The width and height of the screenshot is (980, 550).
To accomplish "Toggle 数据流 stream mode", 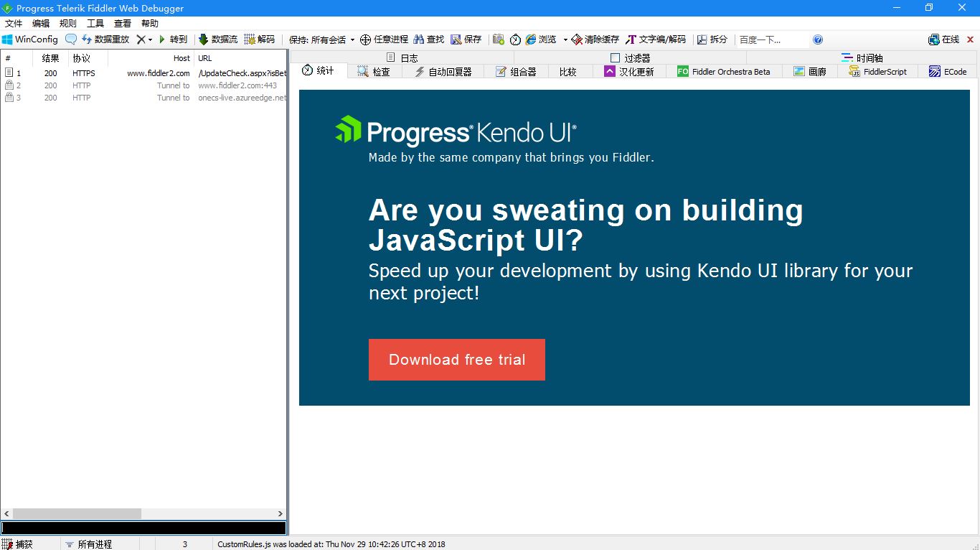I will coord(218,39).
